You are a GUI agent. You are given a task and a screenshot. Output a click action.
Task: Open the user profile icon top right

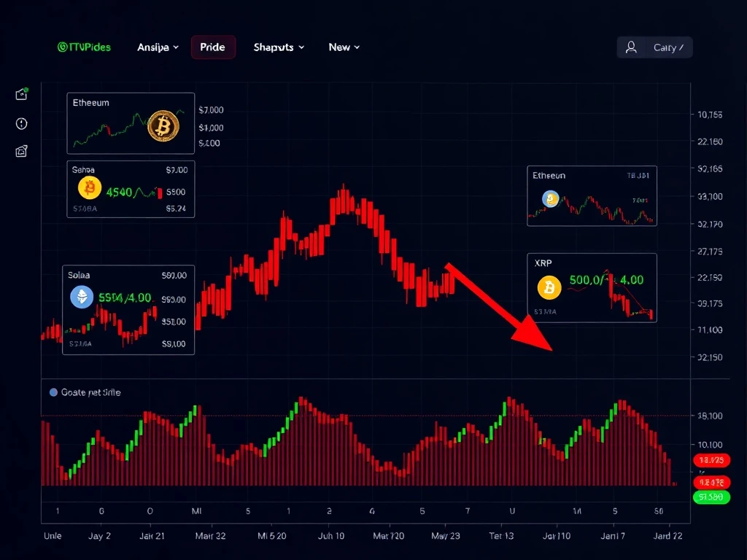pos(632,47)
